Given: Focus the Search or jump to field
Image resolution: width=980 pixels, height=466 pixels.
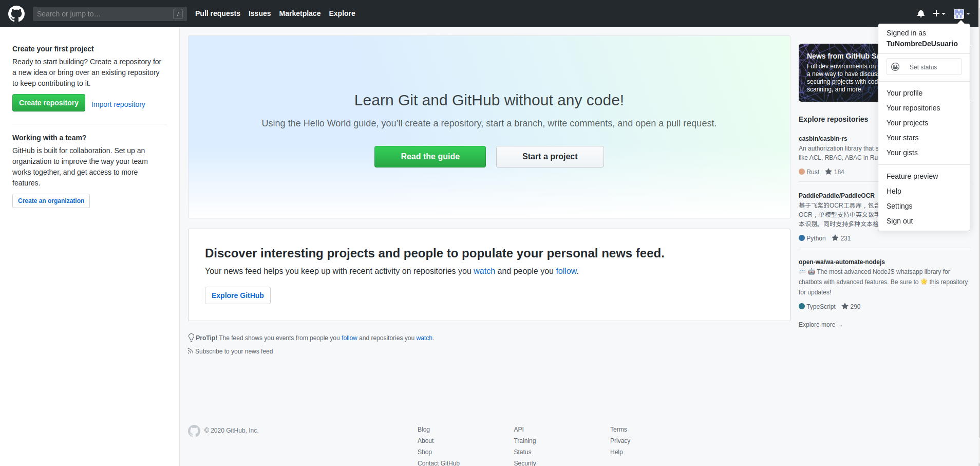Looking at the screenshot, I should [109, 14].
